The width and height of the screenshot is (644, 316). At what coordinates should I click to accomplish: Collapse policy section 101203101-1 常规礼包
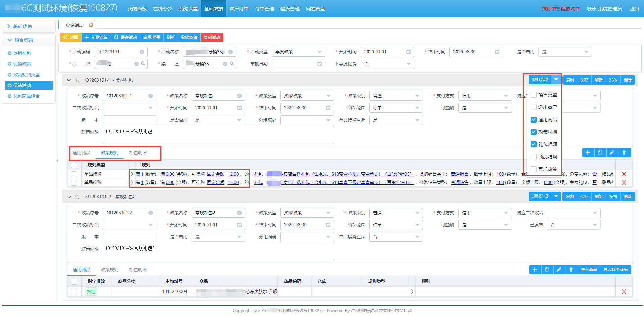pyautogui.click(x=69, y=80)
